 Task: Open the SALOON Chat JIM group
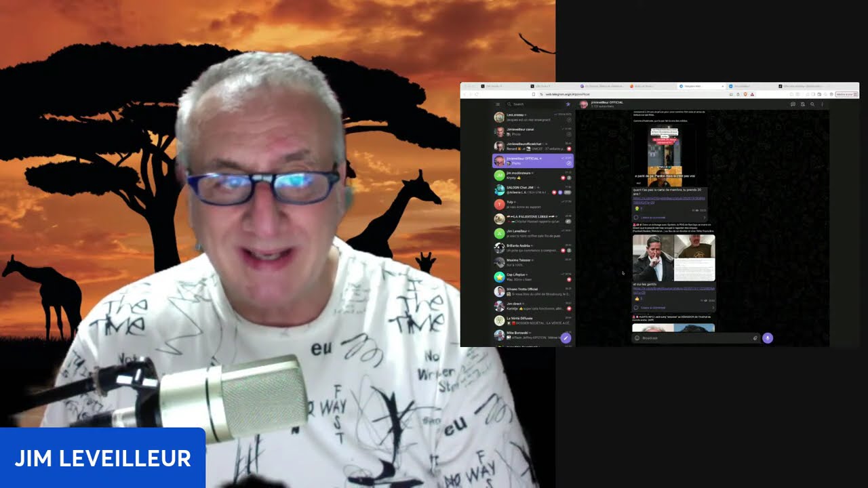533,189
